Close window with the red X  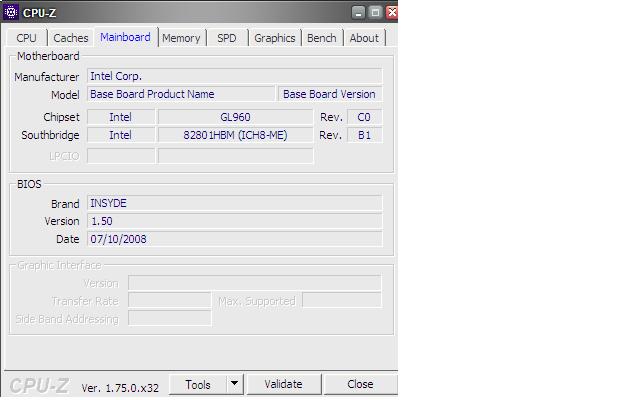click(x=392, y=13)
